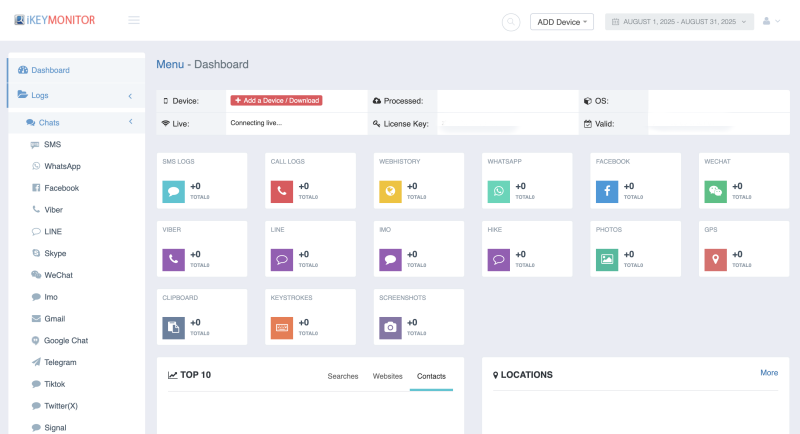
Task: Toggle the hamburger menu icon
Action: click(x=134, y=20)
